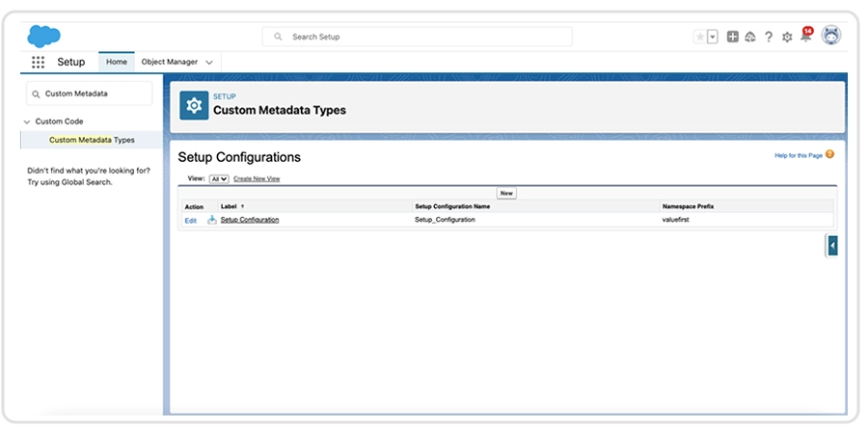Expand the Object Manager tab chevron
The height and width of the screenshot is (428, 868).
click(209, 62)
